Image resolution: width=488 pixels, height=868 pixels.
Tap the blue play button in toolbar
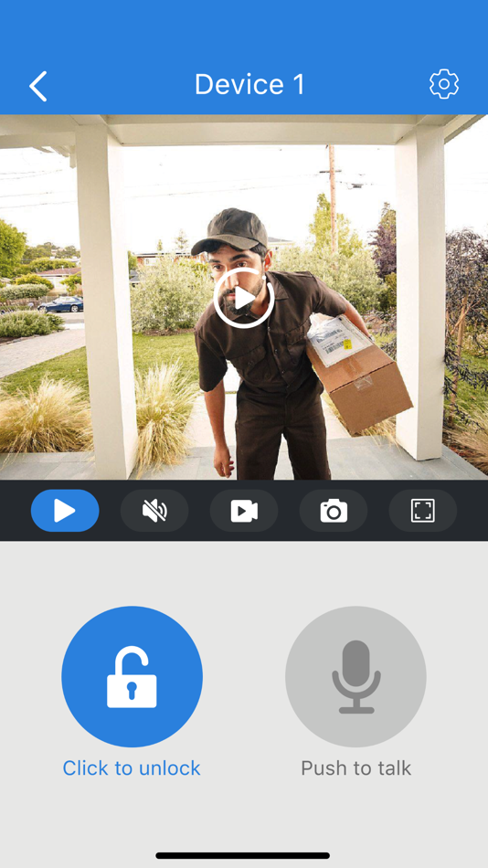65,511
